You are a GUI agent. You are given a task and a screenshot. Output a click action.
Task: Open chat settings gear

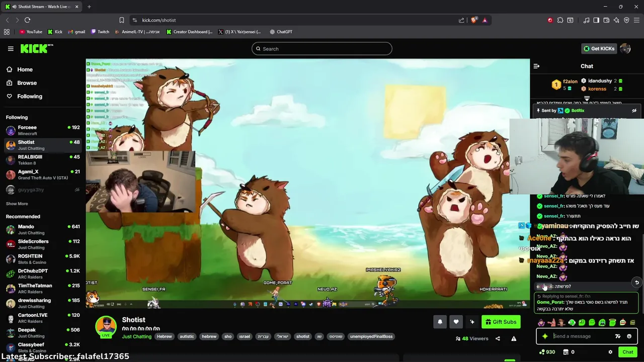610,352
